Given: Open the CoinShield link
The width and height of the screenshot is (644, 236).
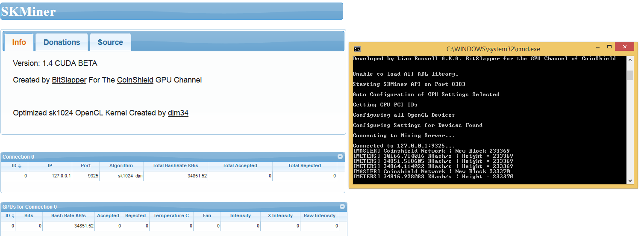Looking at the screenshot, I should [135, 80].
